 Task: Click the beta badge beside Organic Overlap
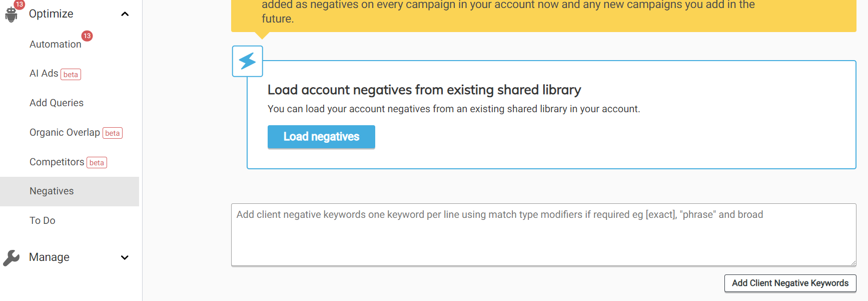pyautogui.click(x=113, y=133)
